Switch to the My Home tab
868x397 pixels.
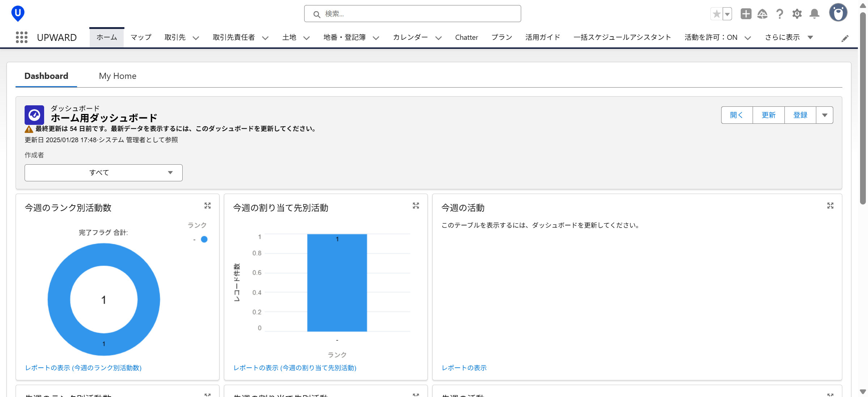click(x=118, y=76)
